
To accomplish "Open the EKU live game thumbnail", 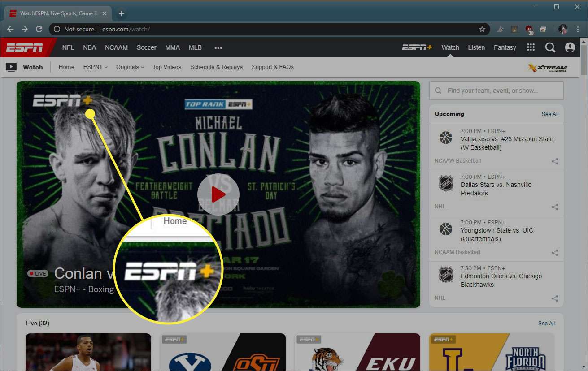I will [357, 352].
